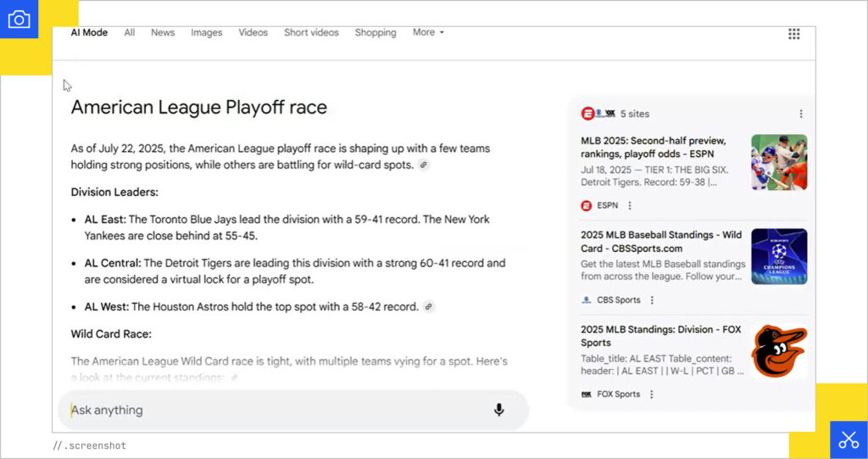Click the link icon after wild-card spots sentence
868x459 pixels.
click(424, 165)
